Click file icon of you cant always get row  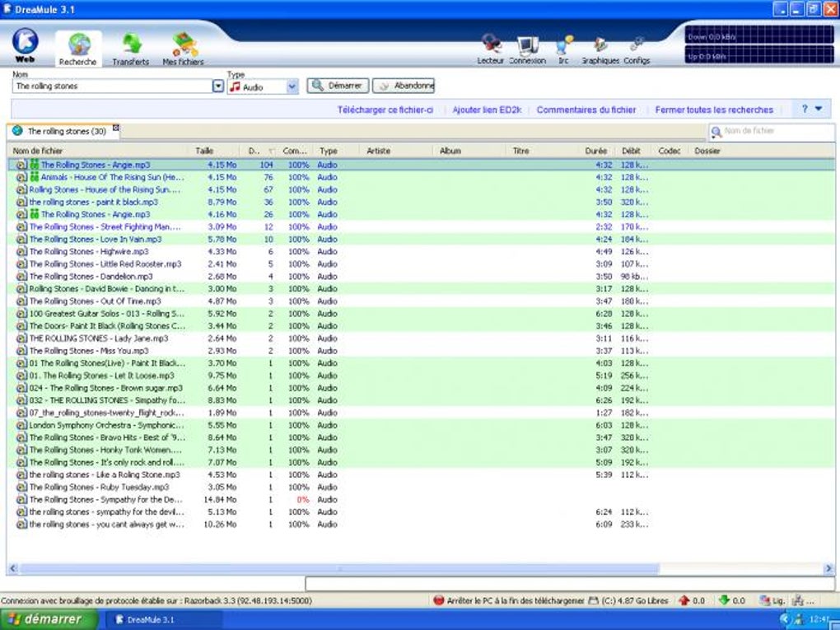pyautogui.click(x=21, y=525)
